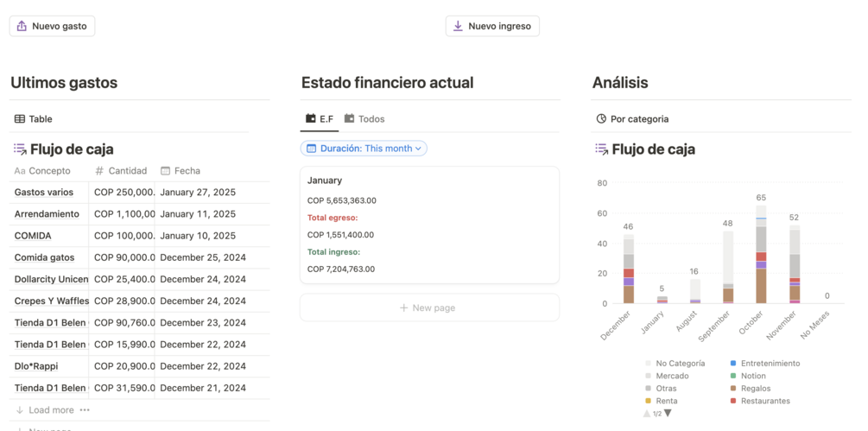868x431 pixels.
Task: Click the Por categoria chart icon
Action: 601,119
